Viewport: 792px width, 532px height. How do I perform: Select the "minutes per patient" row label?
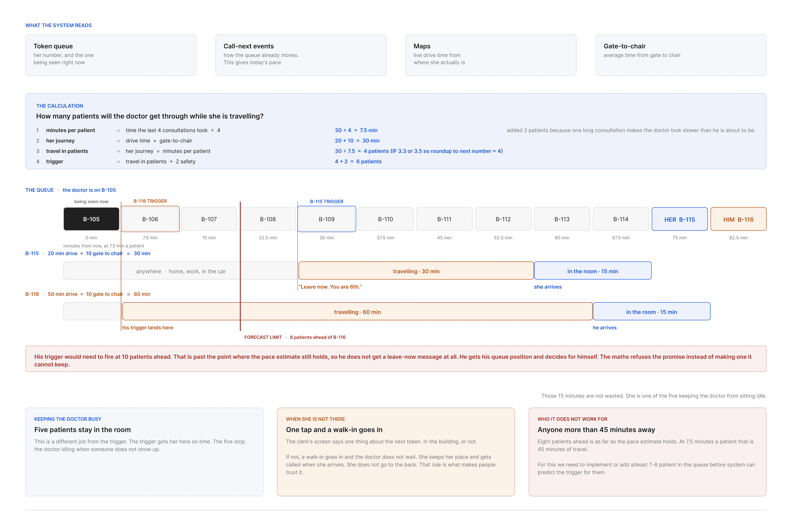click(71, 130)
